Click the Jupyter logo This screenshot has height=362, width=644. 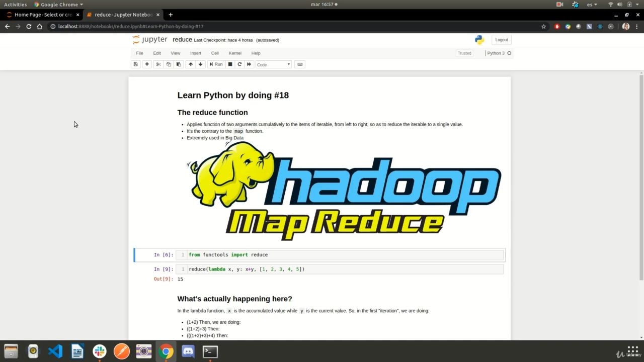(x=150, y=40)
